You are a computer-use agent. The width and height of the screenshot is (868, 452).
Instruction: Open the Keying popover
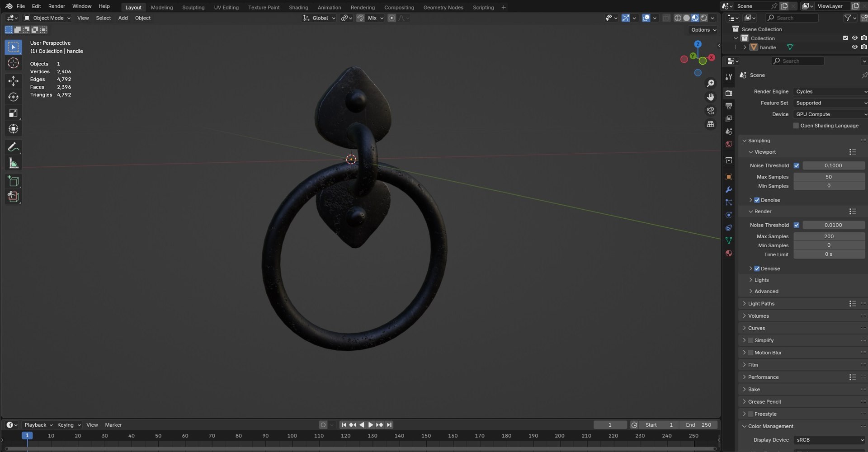[69, 425]
